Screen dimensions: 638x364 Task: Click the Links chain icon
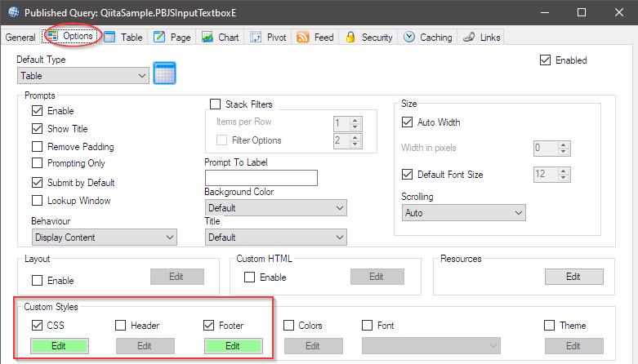click(469, 37)
